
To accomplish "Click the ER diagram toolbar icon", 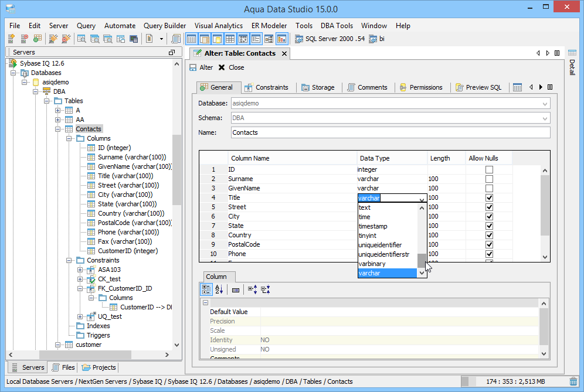I will [269, 38].
